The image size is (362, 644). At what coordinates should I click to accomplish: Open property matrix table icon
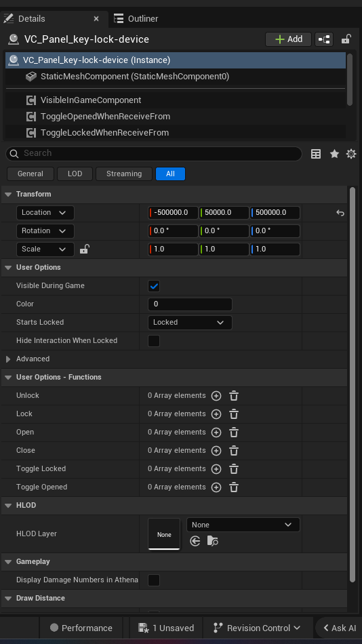pos(316,154)
